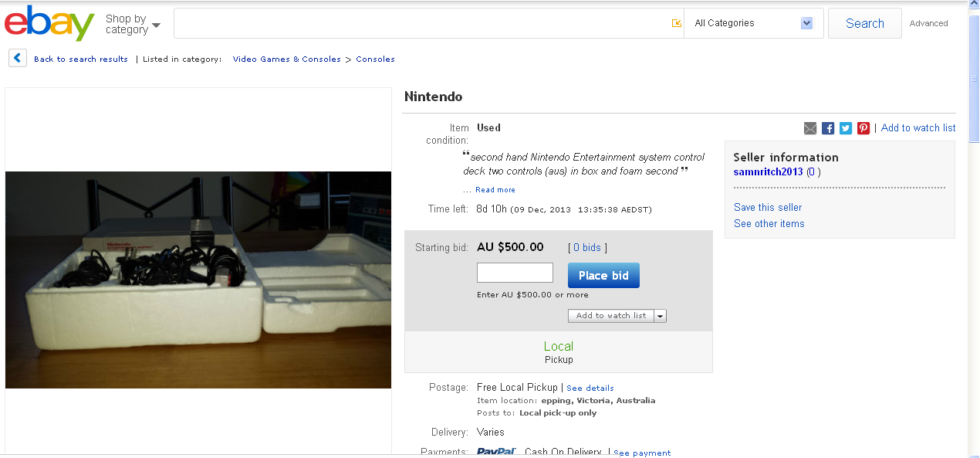Open Consoles category link
This screenshot has width=980, height=458.
pyautogui.click(x=375, y=59)
